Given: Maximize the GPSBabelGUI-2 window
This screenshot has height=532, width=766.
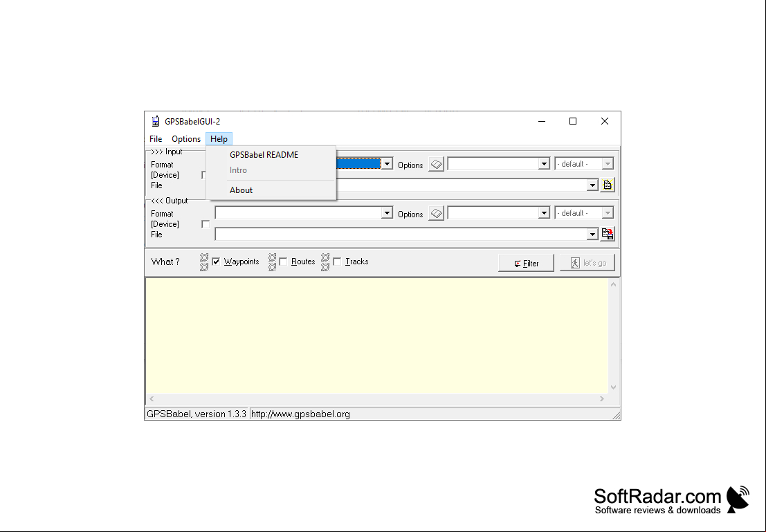Looking at the screenshot, I should coord(573,121).
